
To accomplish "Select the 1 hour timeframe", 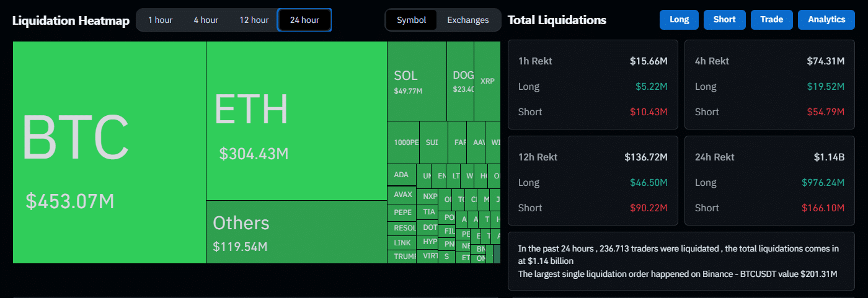I will point(160,20).
